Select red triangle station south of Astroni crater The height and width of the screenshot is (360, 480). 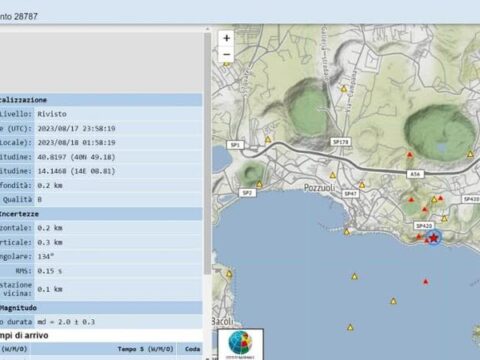(410, 154)
